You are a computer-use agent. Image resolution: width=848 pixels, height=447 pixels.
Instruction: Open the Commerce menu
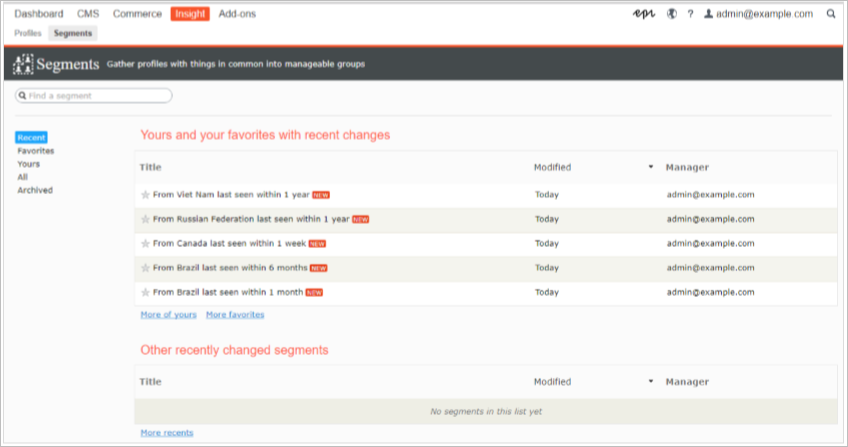136,14
